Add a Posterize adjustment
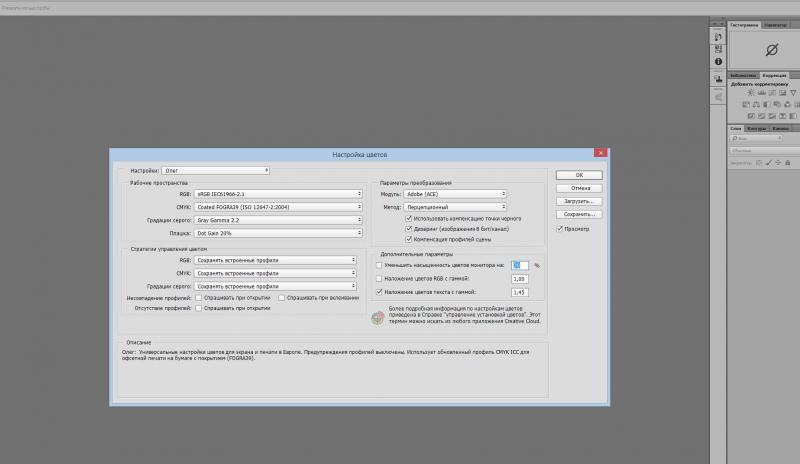The height and width of the screenshot is (464, 800). click(x=761, y=116)
